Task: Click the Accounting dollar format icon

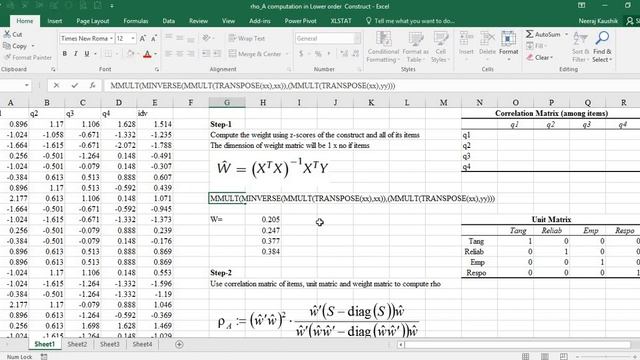Action: click(x=301, y=53)
